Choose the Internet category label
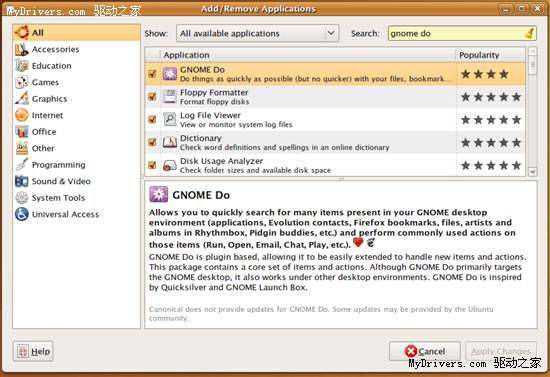Viewport: 550px width, 377px height. pos(47,115)
